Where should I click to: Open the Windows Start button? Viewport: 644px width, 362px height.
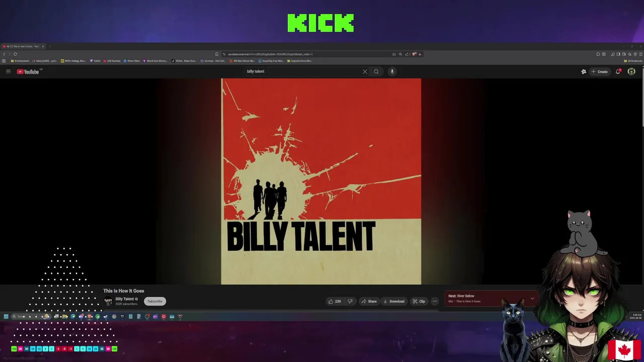click(6, 316)
